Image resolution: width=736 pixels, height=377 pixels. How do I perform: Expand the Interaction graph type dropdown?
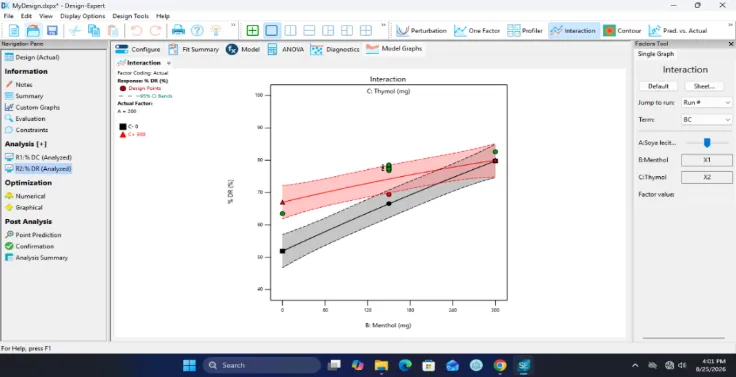tap(169, 63)
